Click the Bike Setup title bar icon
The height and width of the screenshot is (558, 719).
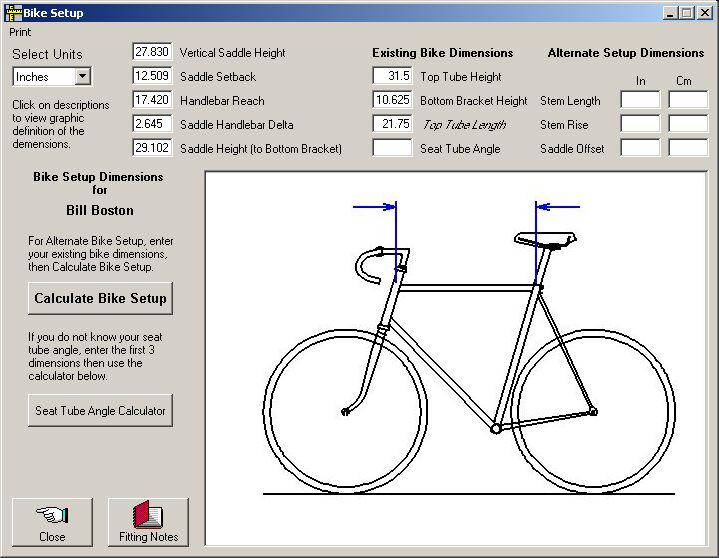coord(13,13)
